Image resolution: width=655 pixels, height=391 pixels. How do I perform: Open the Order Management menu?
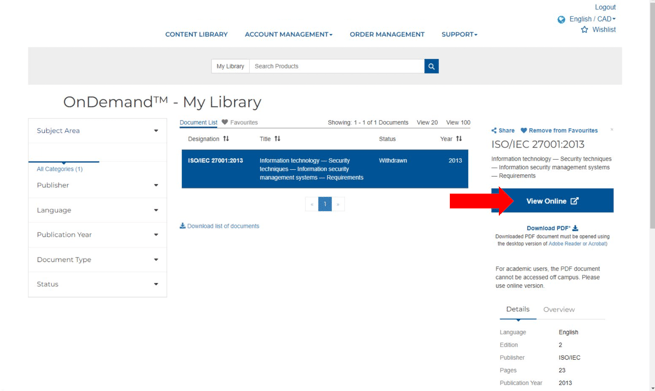coord(387,34)
